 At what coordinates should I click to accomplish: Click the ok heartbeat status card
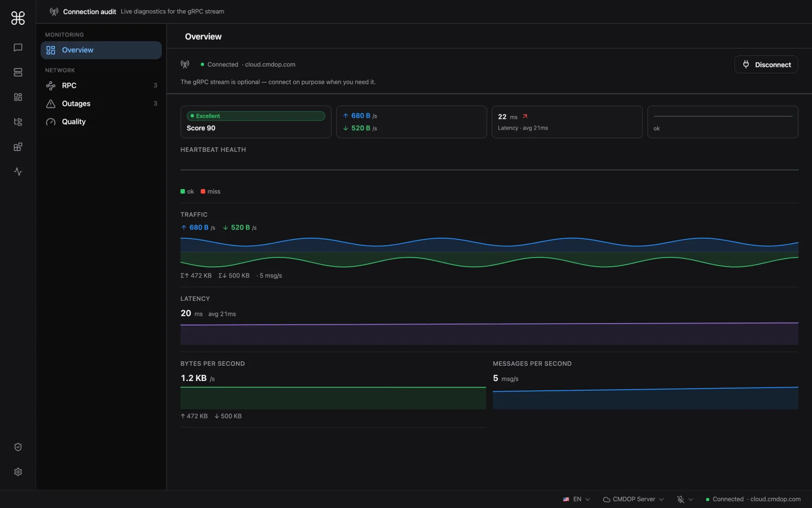(x=723, y=122)
